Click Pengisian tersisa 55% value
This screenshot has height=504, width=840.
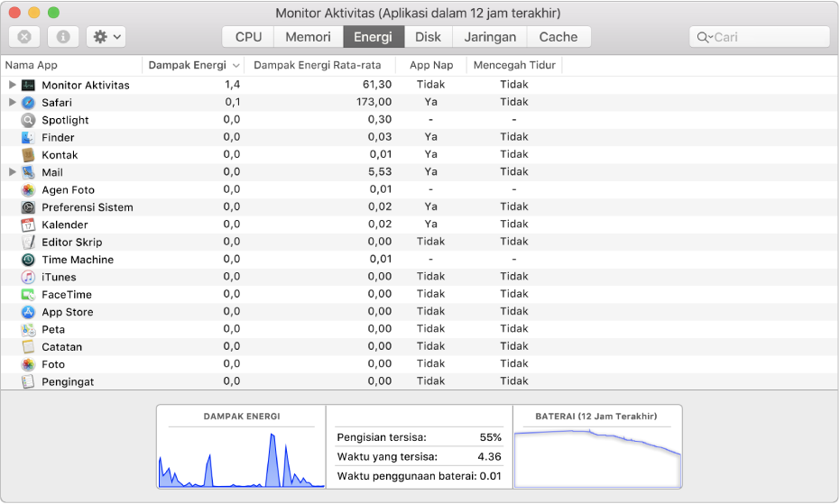(490, 437)
